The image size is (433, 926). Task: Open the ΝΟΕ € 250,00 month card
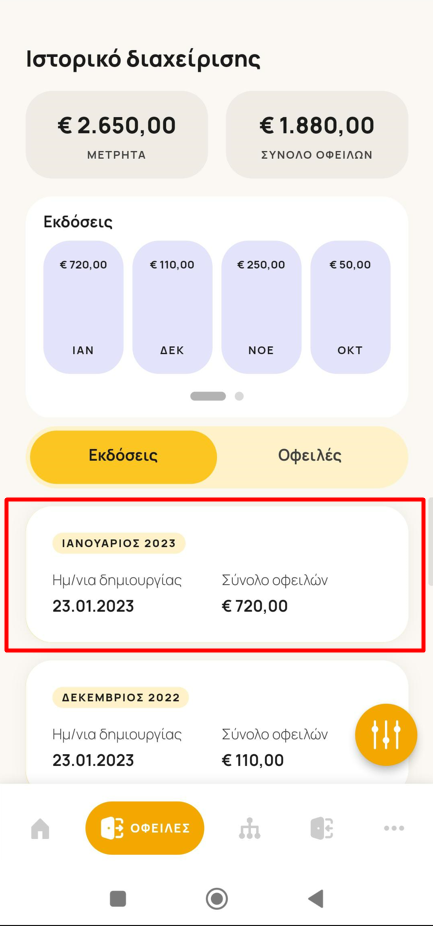point(261,307)
